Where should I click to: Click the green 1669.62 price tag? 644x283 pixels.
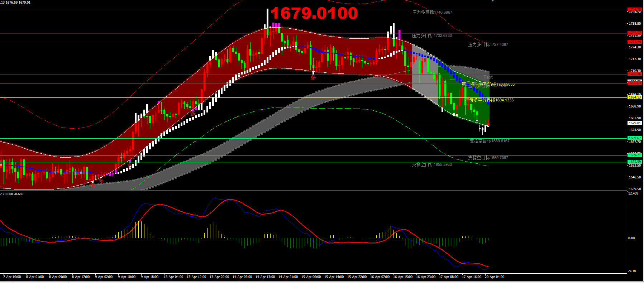coord(635,138)
